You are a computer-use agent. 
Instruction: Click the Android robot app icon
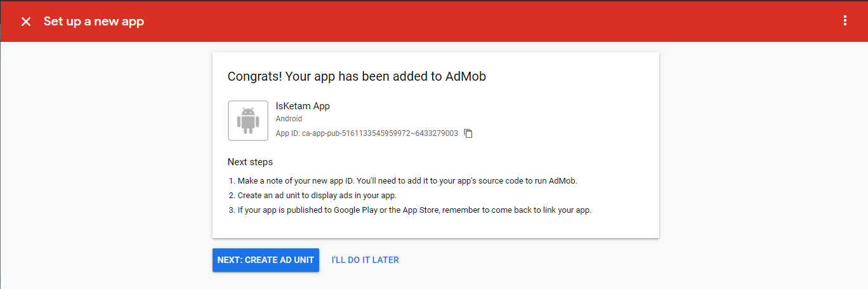point(247,120)
